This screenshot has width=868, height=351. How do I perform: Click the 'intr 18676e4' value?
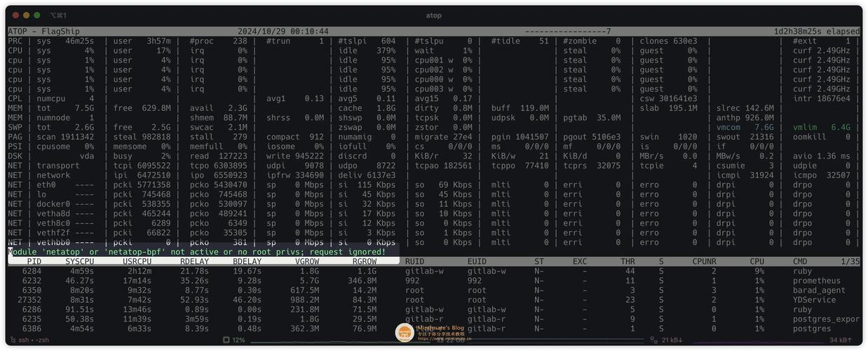[x=822, y=98]
